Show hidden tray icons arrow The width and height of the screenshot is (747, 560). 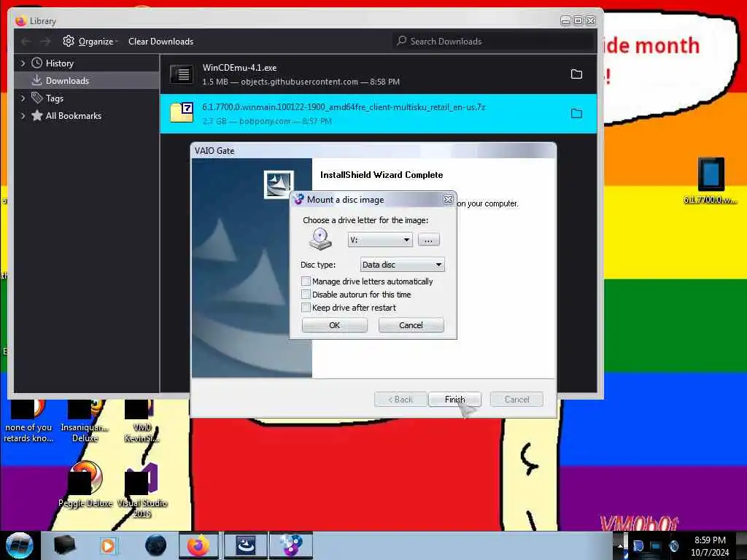tap(620, 545)
